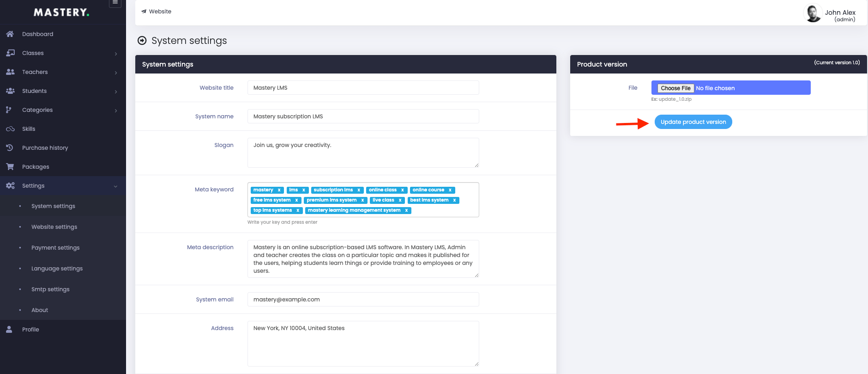Click into the Address textarea
This screenshot has height=374, width=868.
coord(363,343)
